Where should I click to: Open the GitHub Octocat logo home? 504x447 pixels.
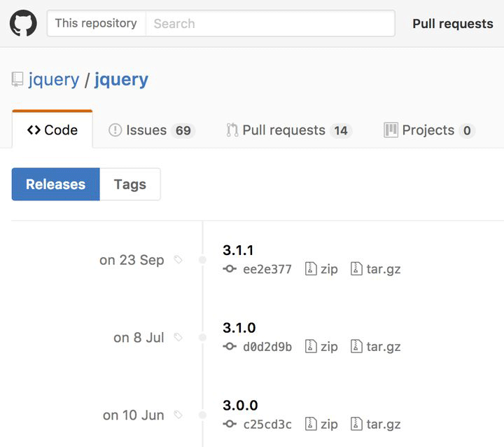(23, 23)
